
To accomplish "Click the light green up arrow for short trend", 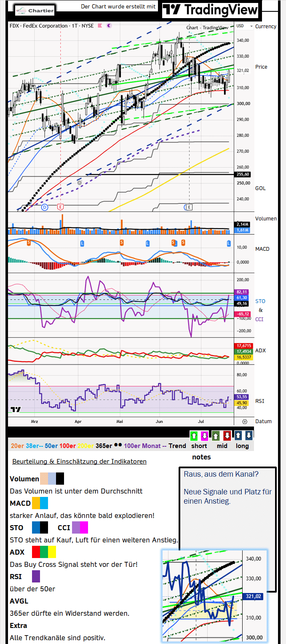I will coord(194,435).
